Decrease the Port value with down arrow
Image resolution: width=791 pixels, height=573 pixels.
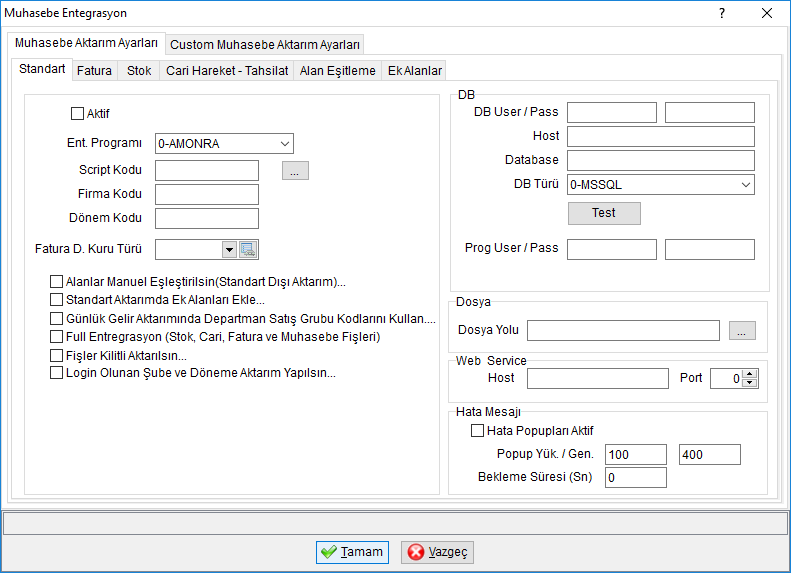pyautogui.click(x=750, y=383)
